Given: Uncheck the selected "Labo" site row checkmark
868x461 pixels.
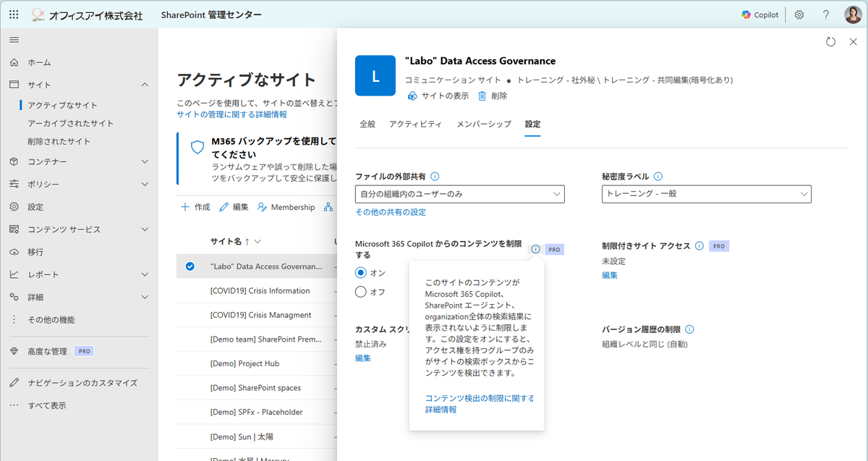Looking at the screenshot, I should coord(190,266).
